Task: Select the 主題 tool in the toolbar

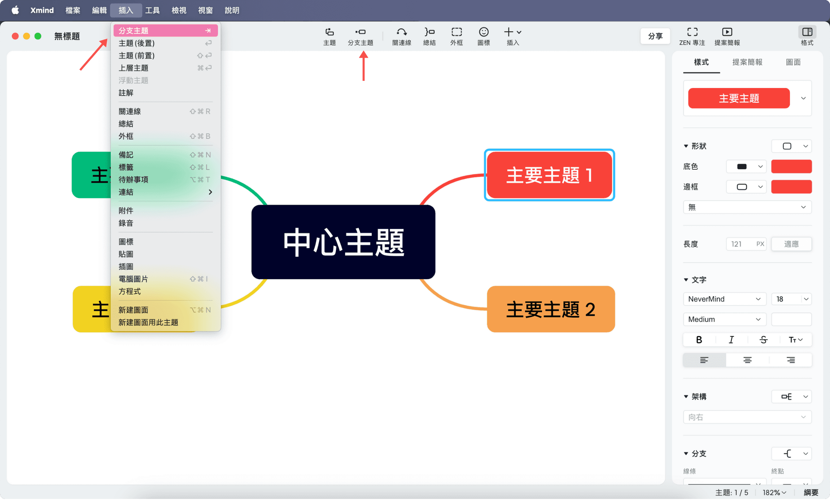Action: point(329,36)
